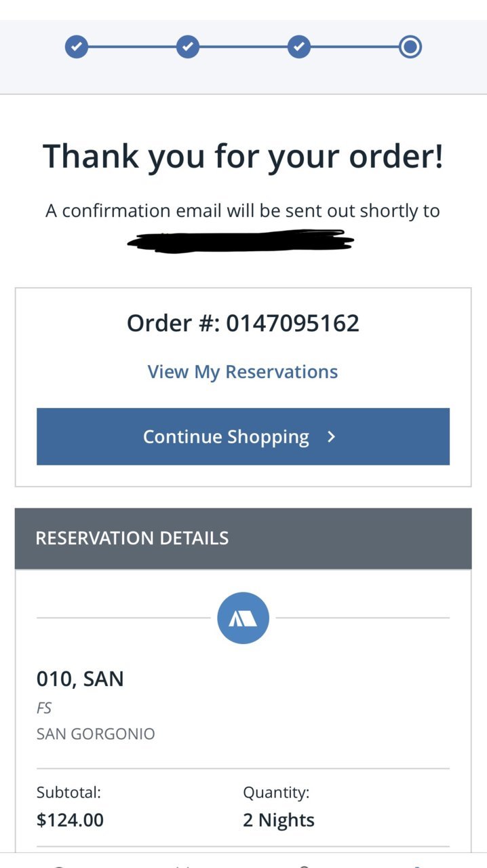Click the $124.00 subtotal amount
The width and height of the screenshot is (487, 868).
pos(70,820)
